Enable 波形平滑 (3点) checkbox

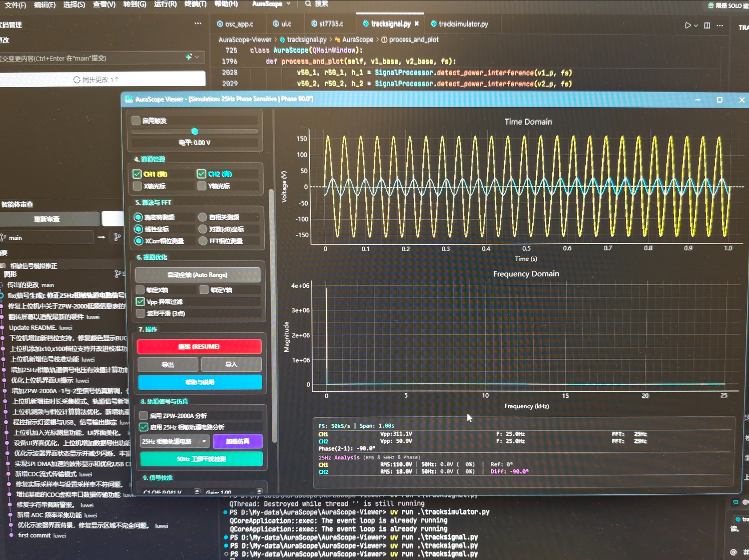[141, 314]
